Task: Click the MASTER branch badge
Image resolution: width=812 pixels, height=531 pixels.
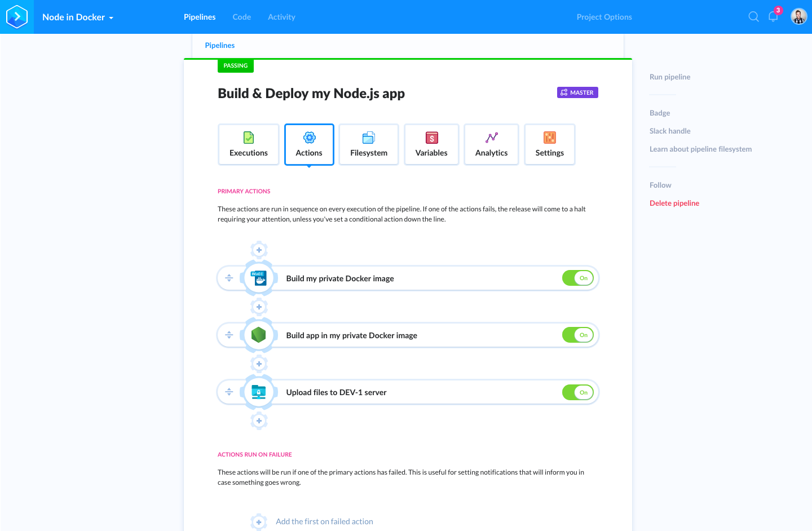Action: (x=577, y=92)
